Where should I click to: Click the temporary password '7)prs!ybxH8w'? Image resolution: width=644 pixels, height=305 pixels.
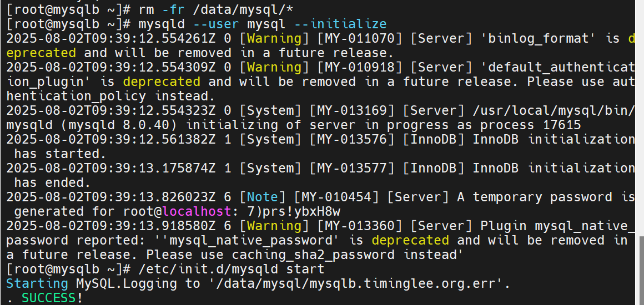coord(293,212)
